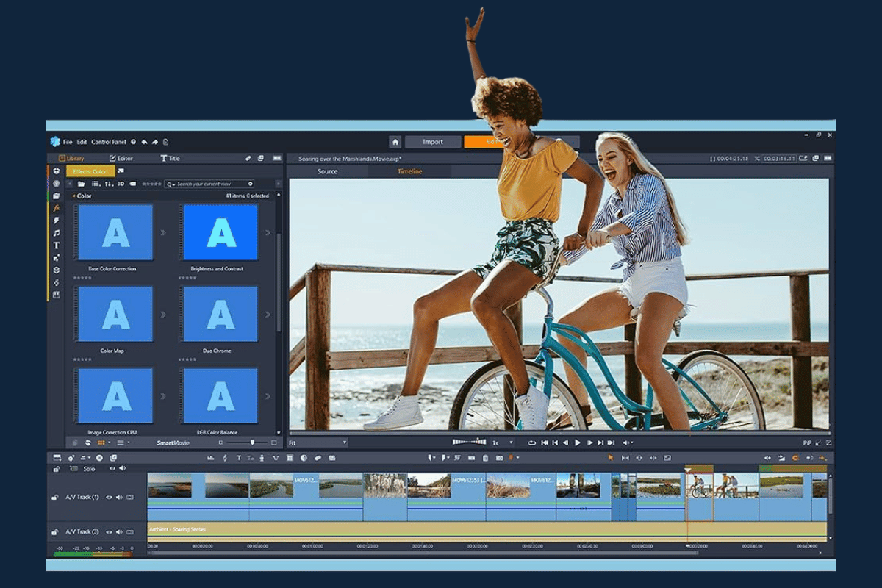The height and width of the screenshot is (588, 882).
Task: Open the Titles (T) category in library sidebar
Action: click(57, 245)
